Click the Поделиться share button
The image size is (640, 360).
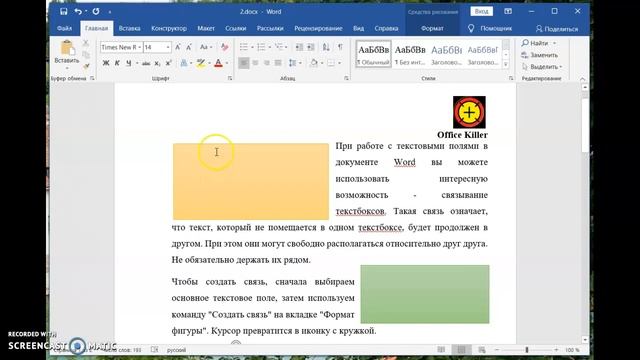point(557,29)
